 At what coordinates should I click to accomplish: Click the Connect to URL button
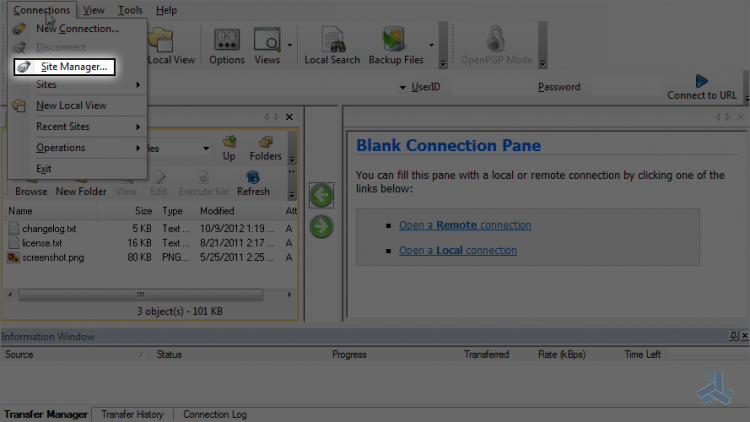point(702,87)
